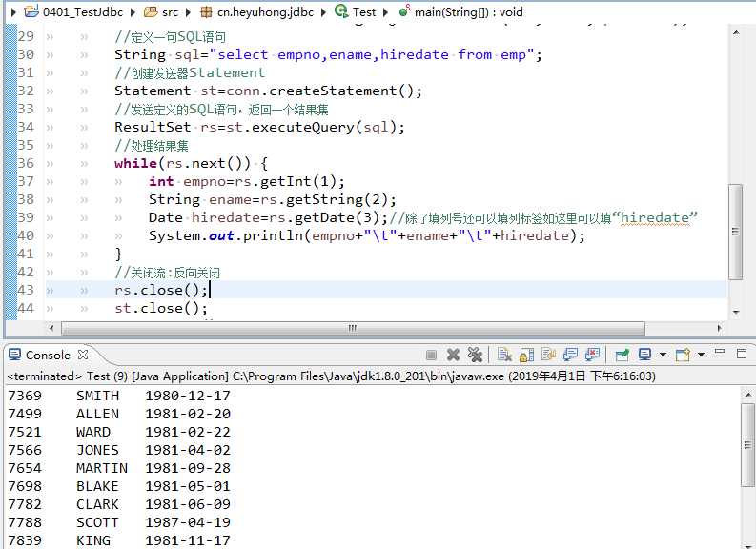This screenshot has height=549, width=756.
Task: Click int empno=rs.getInt(1) line
Action: [x=247, y=182]
